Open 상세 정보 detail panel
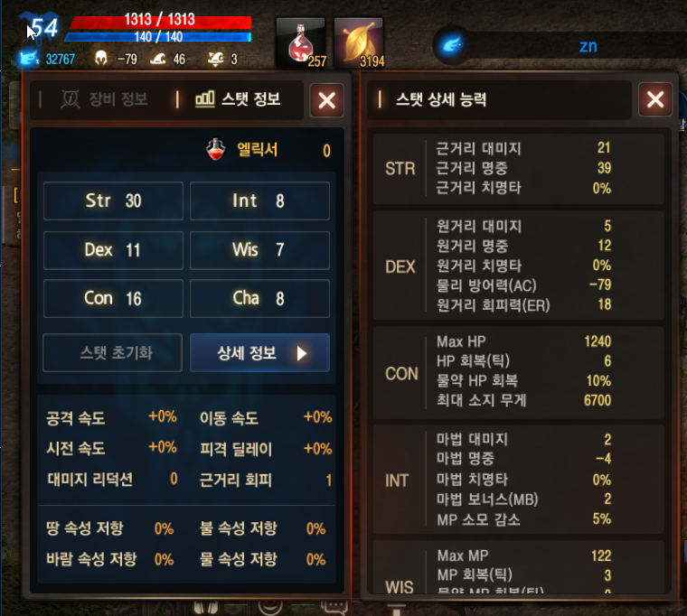This screenshot has width=687, height=616. 259,353
